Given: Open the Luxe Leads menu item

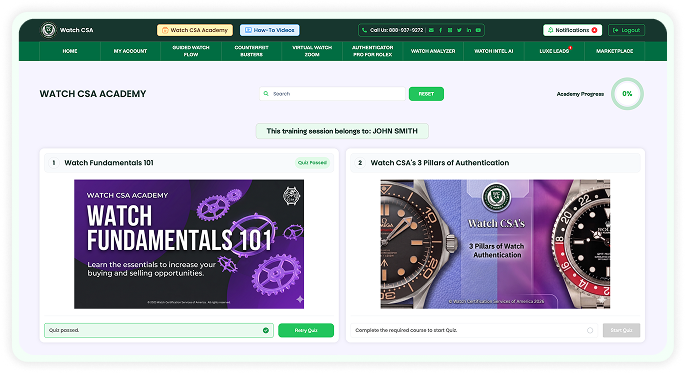Looking at the screenshot, I should click(x=554, y=51).
